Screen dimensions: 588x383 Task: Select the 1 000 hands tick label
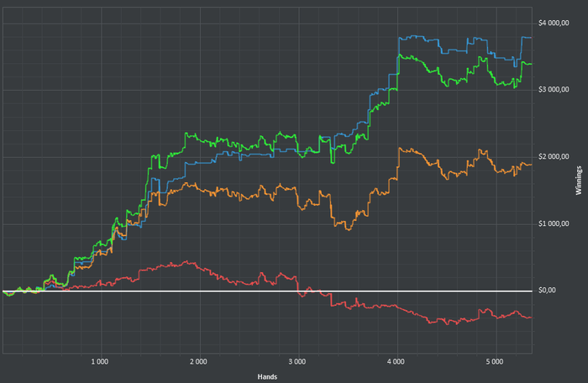pos(100,362)
